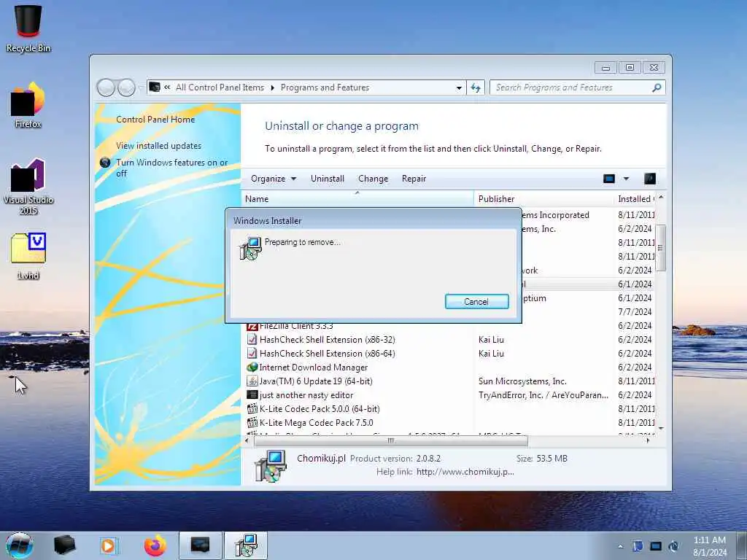Click Programs and Features breadcrumb
747x560 pixels.
coord(325,87)
